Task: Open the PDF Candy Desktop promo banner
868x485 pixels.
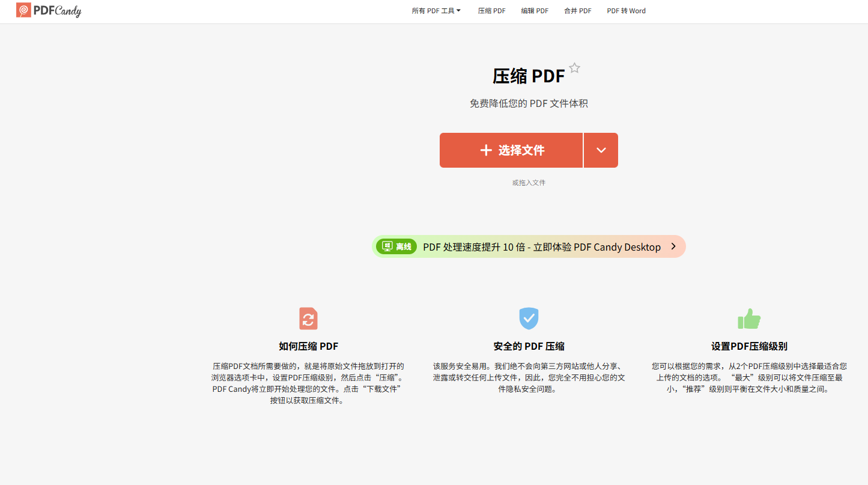Action: (529, 246)
